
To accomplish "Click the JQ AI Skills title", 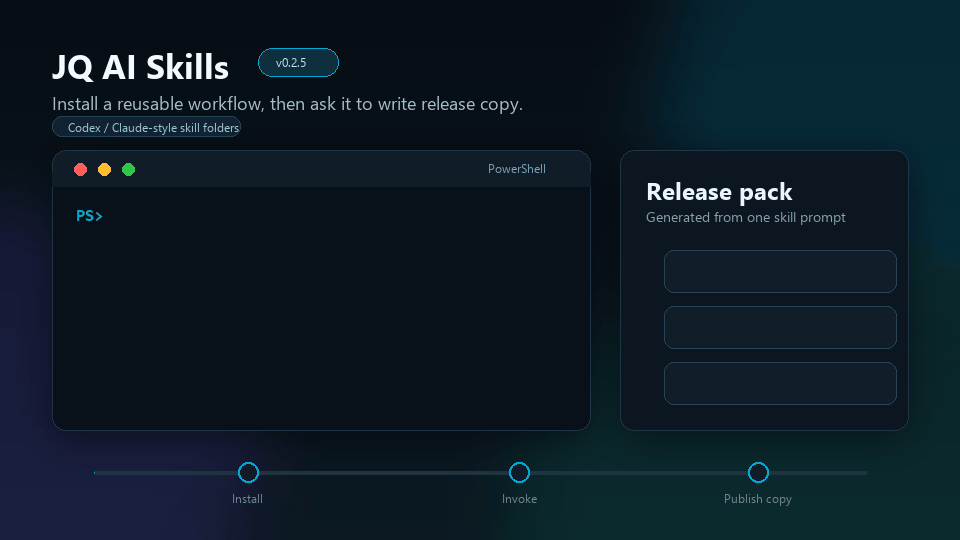I will [140, 67].
